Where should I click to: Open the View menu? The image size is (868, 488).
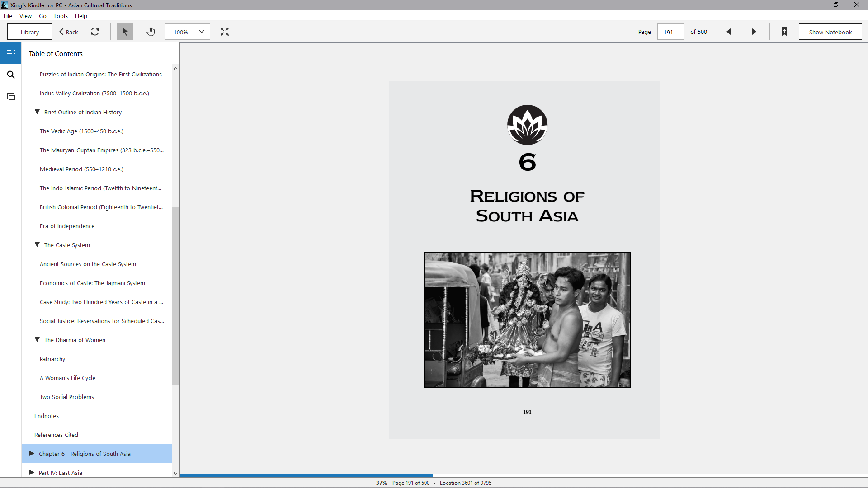(x=25, y=16)
